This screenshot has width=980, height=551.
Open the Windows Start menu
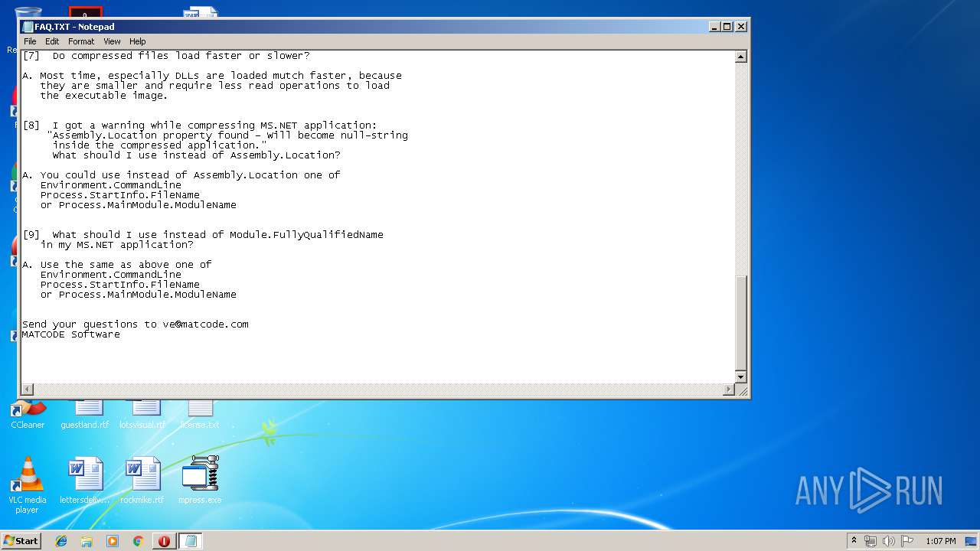click(21, 540)
